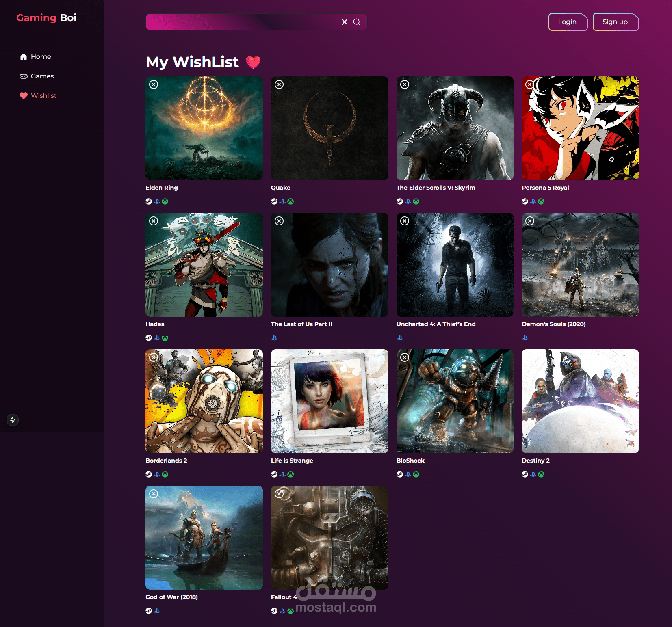
Task: Click the Fallout 4 title
Action: tap(284, 597)
